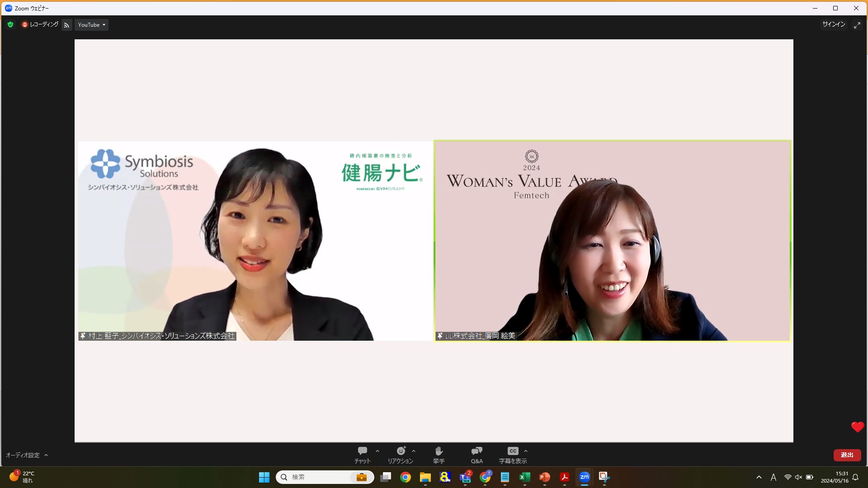Toggle the system volume mute icon
The image size is (868, 488).
pos(798,477)
